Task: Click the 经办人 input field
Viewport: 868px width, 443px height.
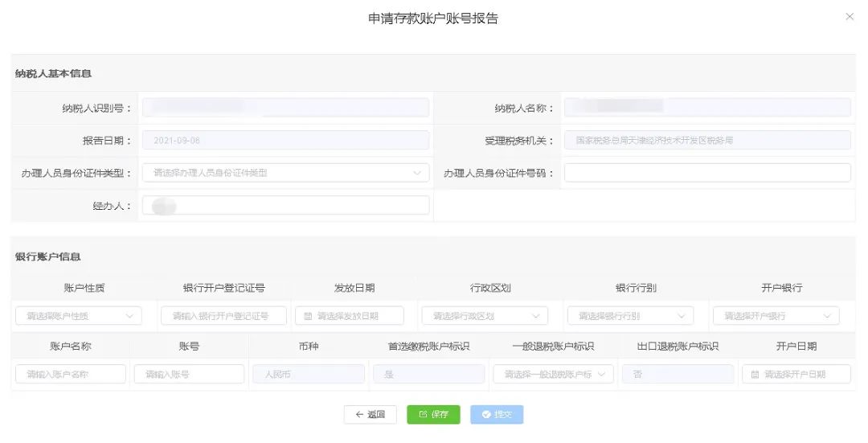Action: 285,206
